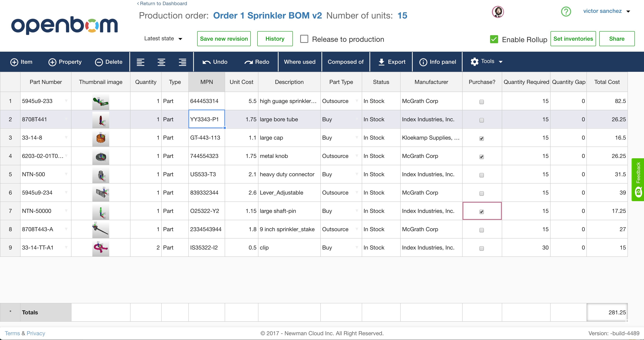This screenshot has height=340, width=644.
Task: Click the align left toolbar icon
Action: point(141,62)
